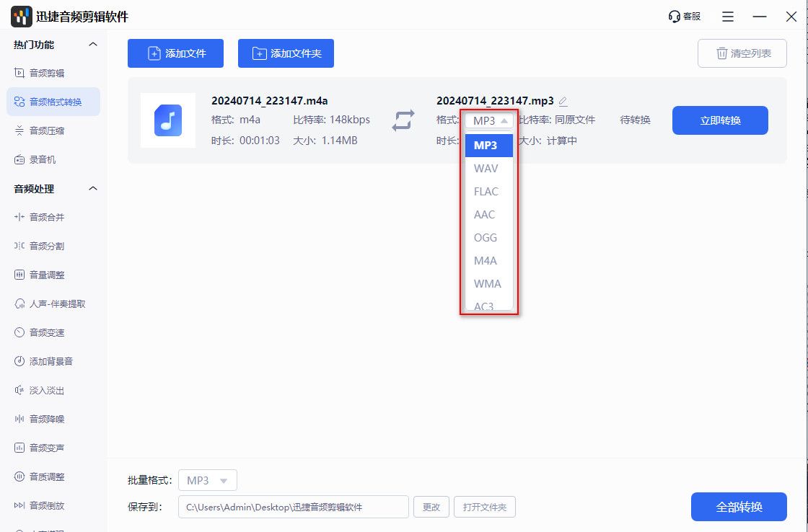Click the 添加文件 button
808x532 pixels.
point(176,53)
